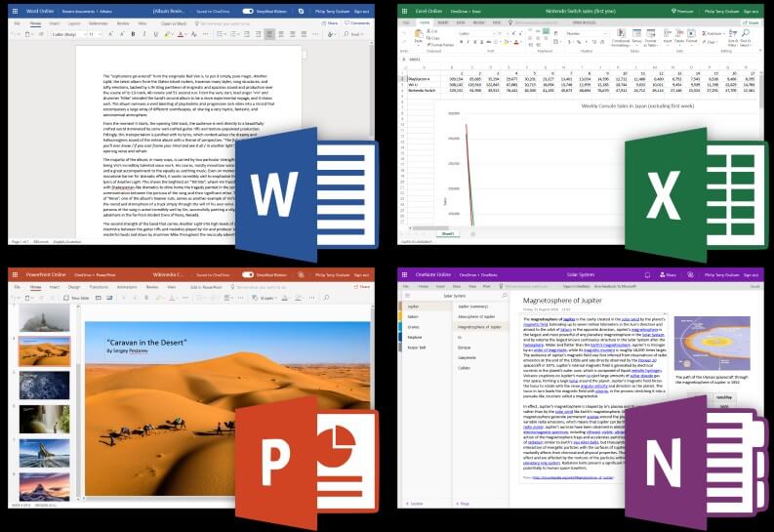774x532 pixels.
Task: Click Cut in Excel clipboard group
Action: (432, 31)
